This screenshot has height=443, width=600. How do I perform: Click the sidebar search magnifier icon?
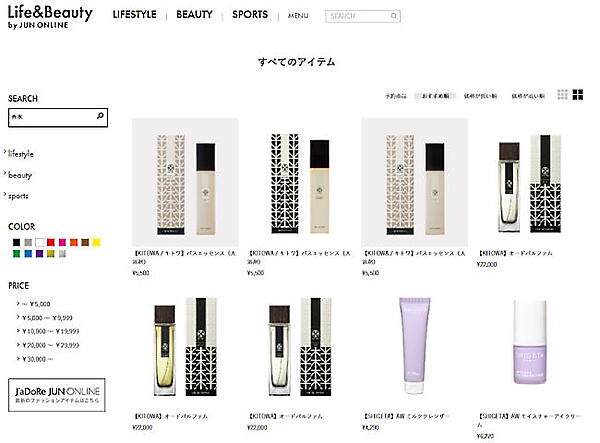(x=100, y=116)
